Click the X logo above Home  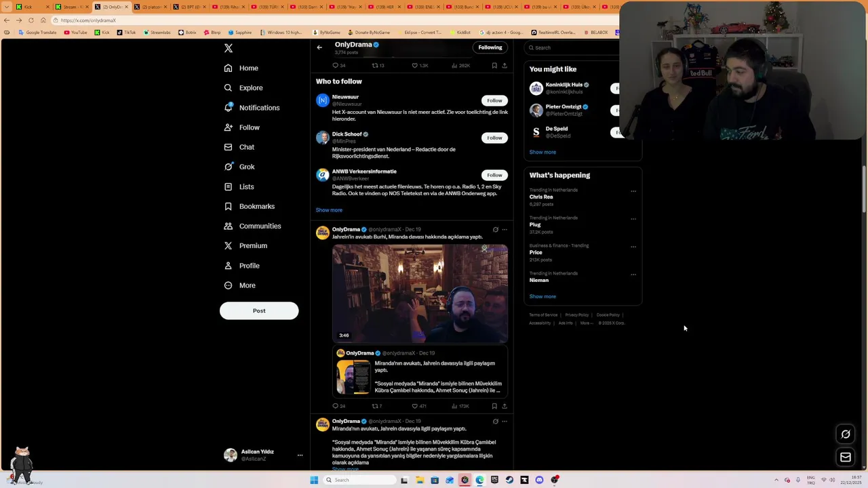(x=229, y=48)
